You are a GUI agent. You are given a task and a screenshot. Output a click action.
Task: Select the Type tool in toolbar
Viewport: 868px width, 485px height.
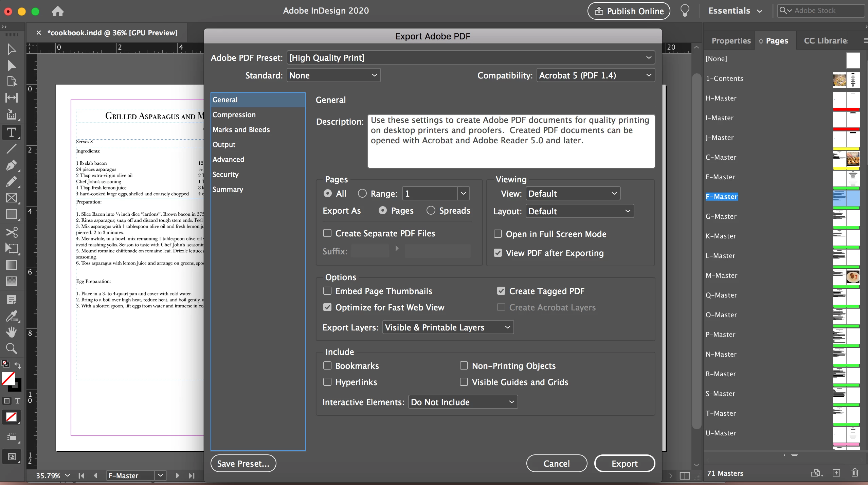tap(11, 132)
